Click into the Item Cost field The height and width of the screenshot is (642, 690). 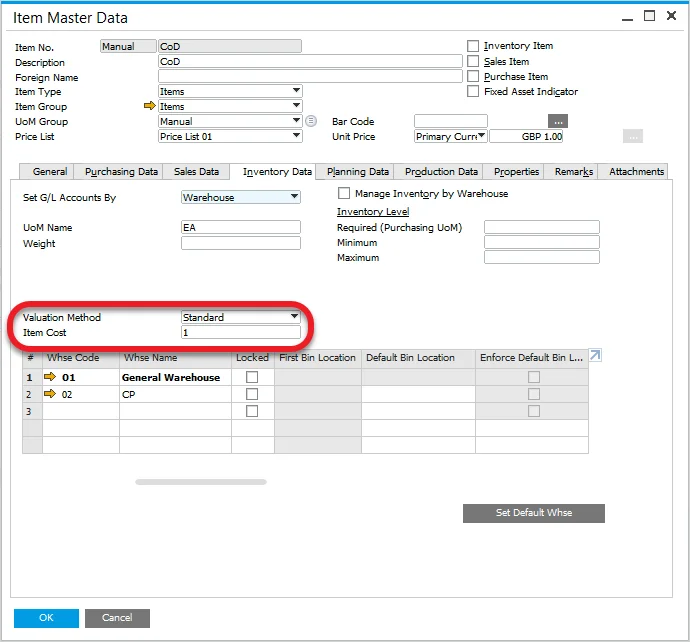(240, 332)
